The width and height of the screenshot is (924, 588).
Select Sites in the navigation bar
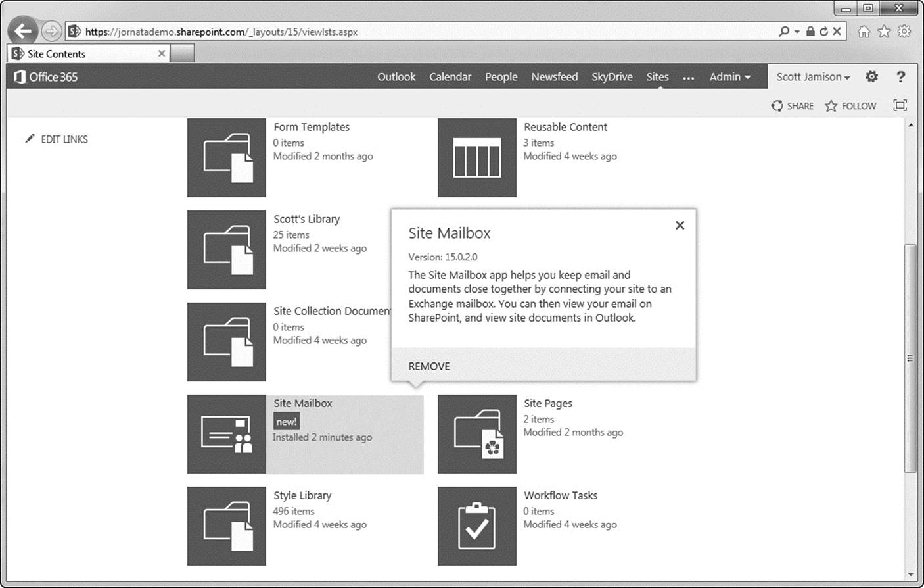(x=657, y=77)
